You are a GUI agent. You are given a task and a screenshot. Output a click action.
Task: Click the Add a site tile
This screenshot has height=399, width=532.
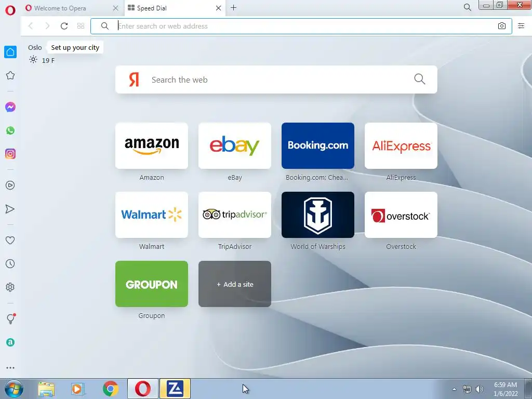tap(235, 284)
